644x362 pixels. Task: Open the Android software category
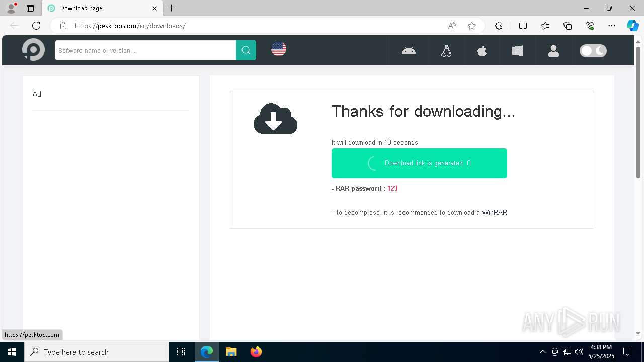409,50
